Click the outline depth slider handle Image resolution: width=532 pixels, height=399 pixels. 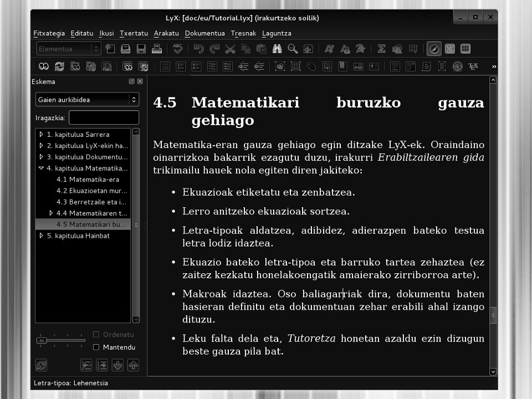[42, 340]
